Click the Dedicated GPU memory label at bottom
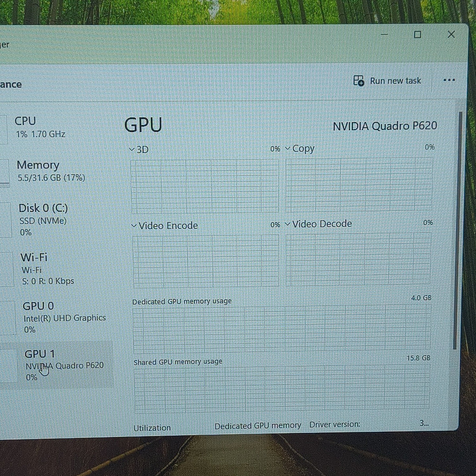The height and width of the screenshot is (476, 476). click(258, 426)
